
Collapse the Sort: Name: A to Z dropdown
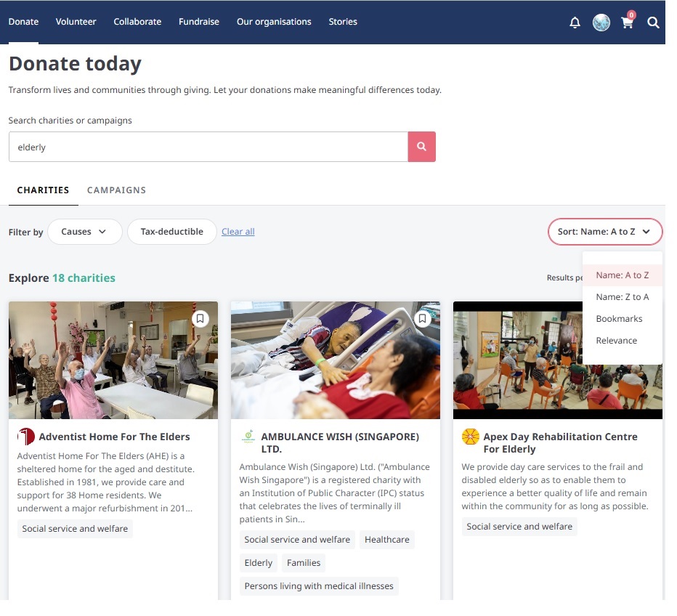click(605, 232)
